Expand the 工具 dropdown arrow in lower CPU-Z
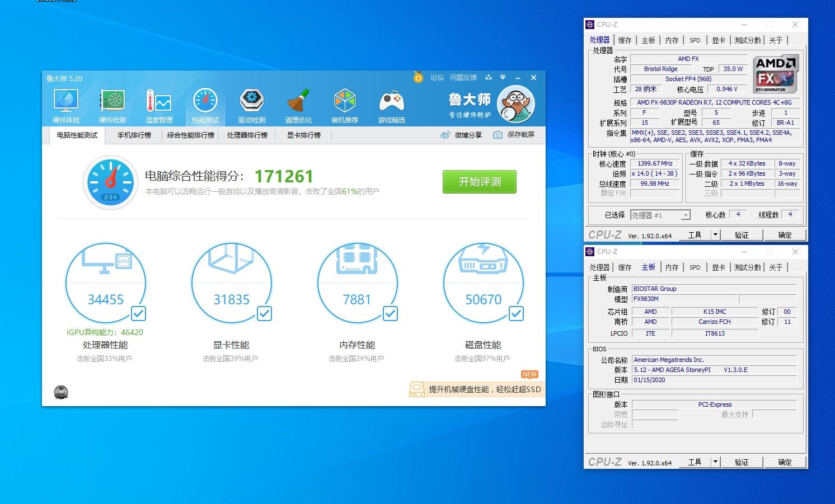Viewport: 835px width, 504px height. (715, 462)
